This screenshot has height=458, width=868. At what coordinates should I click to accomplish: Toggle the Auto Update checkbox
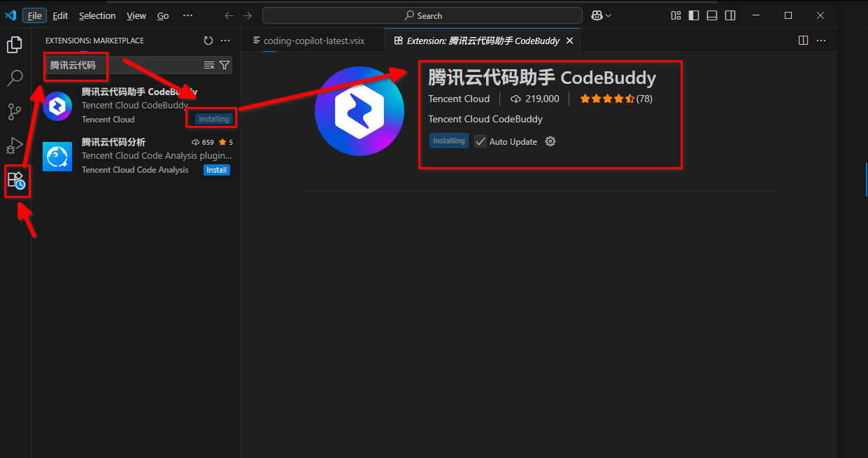coord(481,141)
